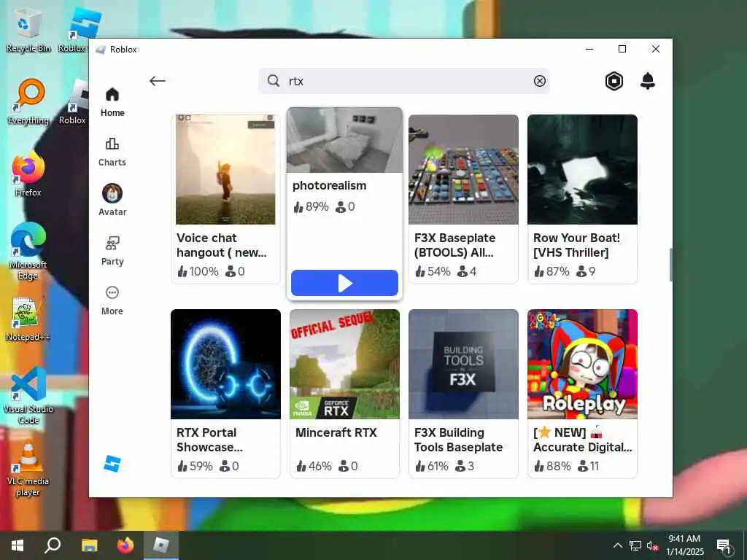Viewport: 747px width, 560px height.
Task: Click 'F3X Building Tools Baseplate' title
Action: (x=458, y=440)
